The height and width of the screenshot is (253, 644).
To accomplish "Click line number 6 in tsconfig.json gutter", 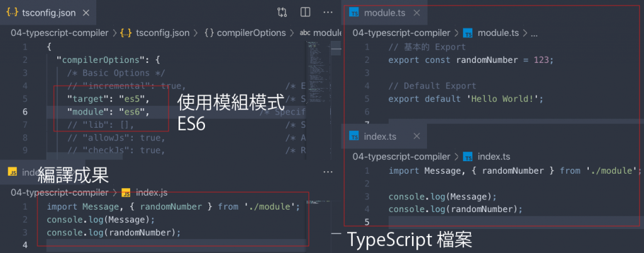I will pos(25,112).
